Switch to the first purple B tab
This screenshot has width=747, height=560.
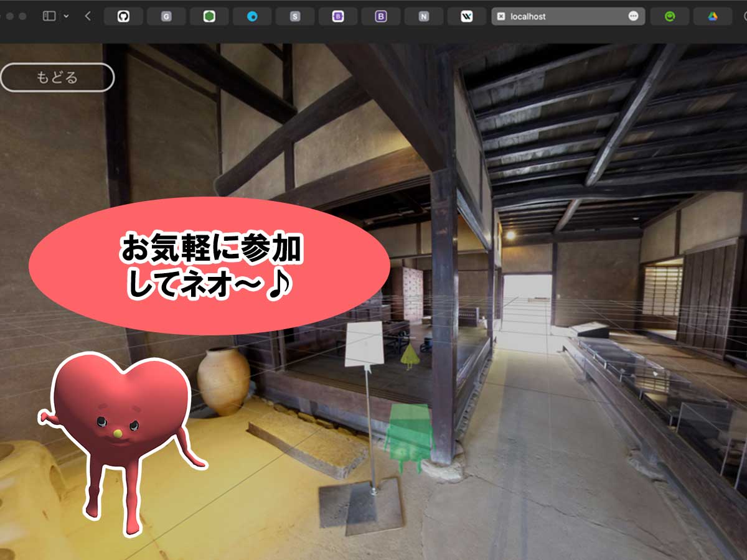(x=338, y=17)
